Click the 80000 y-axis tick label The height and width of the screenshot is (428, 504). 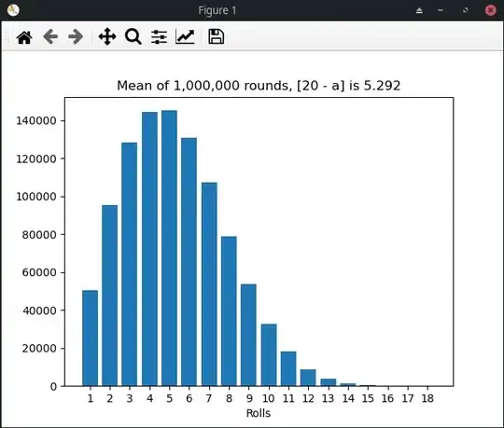click(x=39, y=235)
